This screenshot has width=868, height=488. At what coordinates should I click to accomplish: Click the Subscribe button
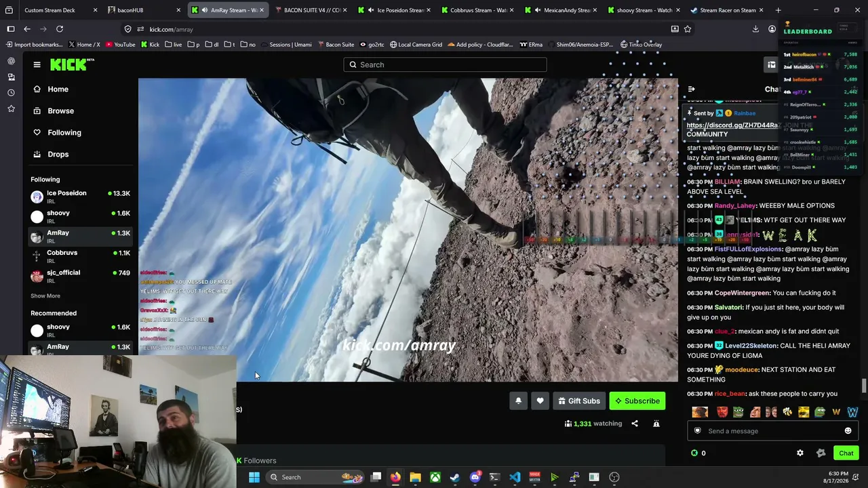637,401
